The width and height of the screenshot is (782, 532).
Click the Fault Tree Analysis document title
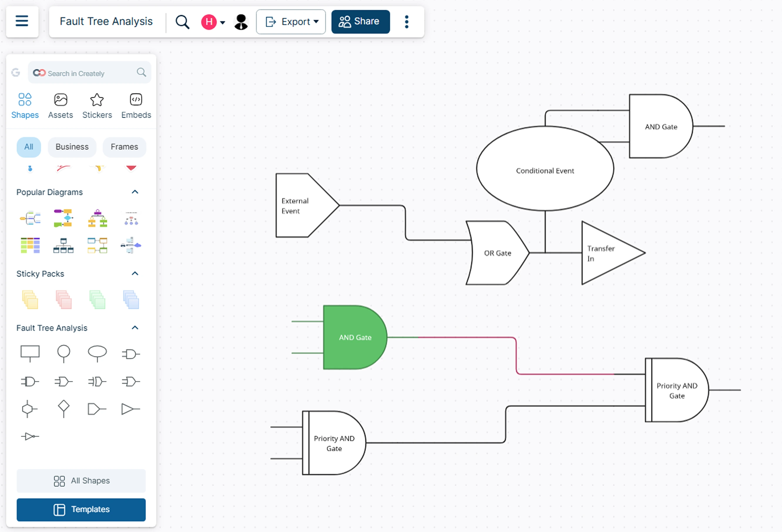106,21
